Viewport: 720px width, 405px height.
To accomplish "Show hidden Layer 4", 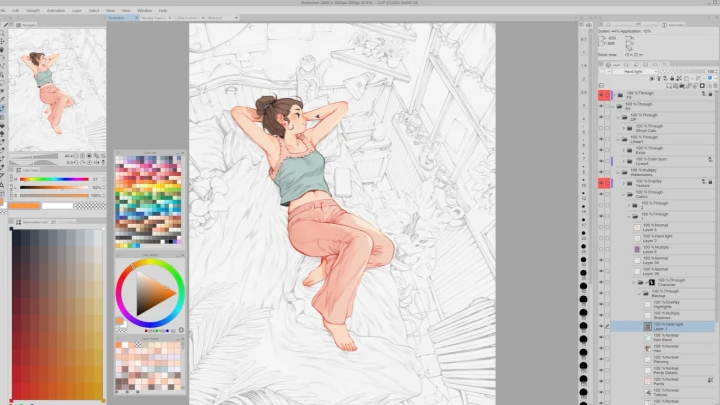I will pyautogui.click(x=601, y=227).
